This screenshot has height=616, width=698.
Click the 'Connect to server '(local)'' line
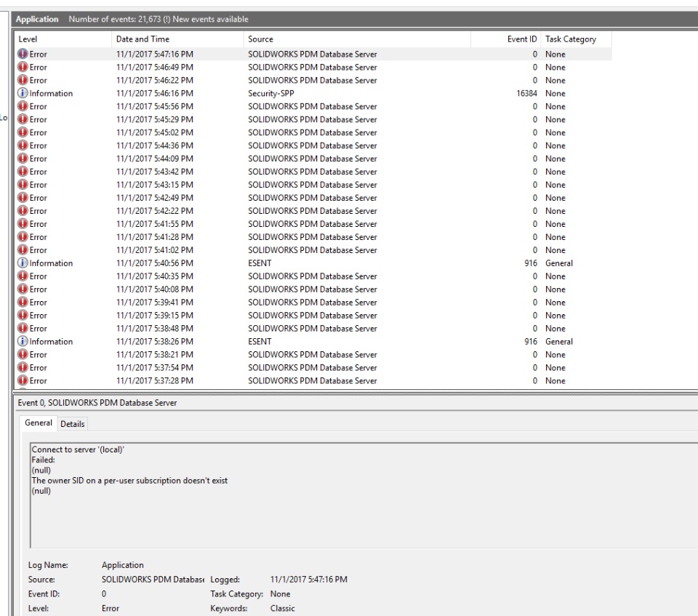[x=78, y=449]
